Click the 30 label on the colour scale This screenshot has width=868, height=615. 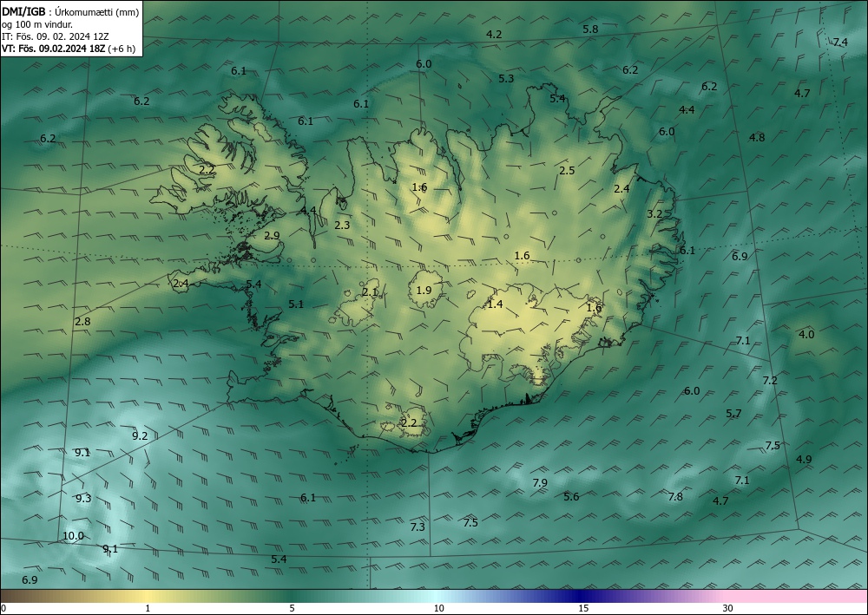727,608
